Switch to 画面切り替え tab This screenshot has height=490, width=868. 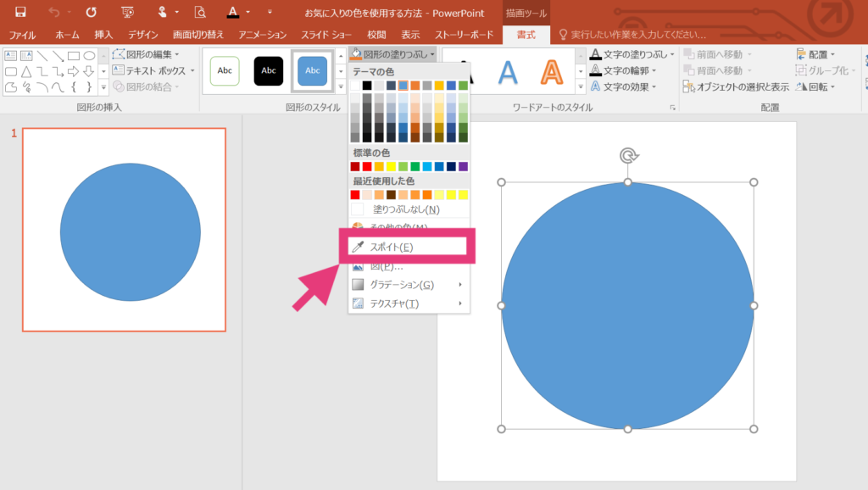(198, 35)
